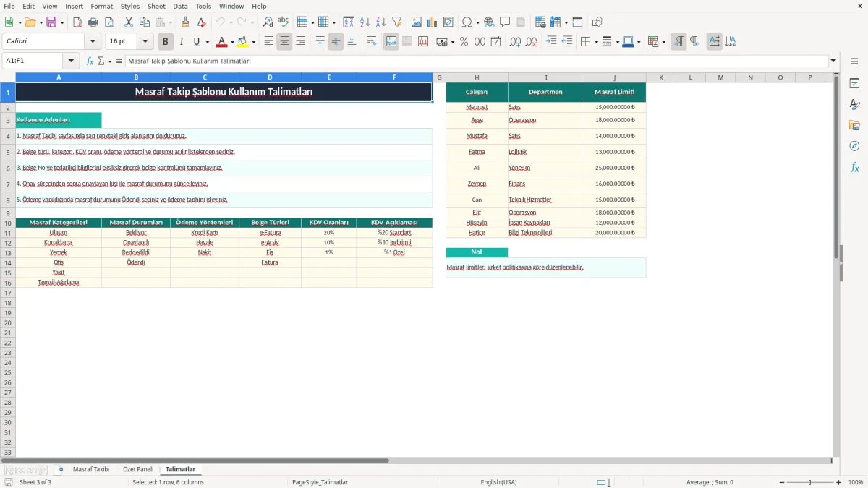Toggle Center Vertically alignment
This screenshot has height=488, width=868.
(336, 42)
